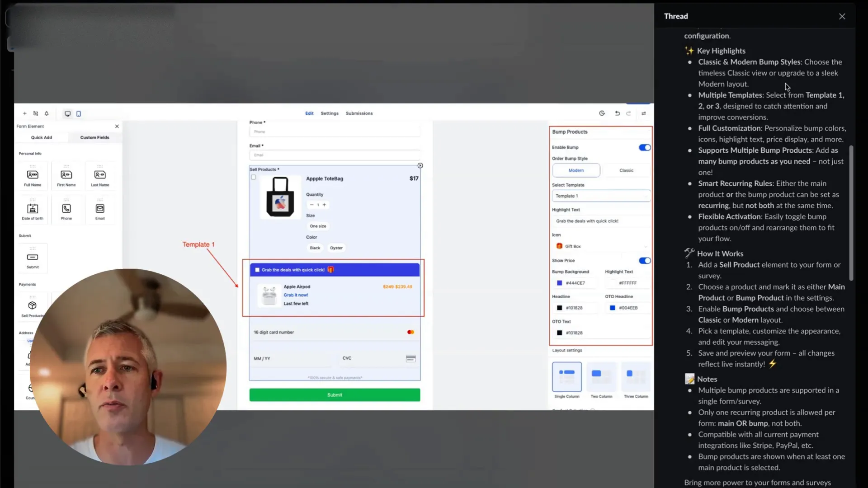The height and width of the screenshot is (488, 868).
Task: Toggle the Show Price switch
Action: click(x=645, y=261)
